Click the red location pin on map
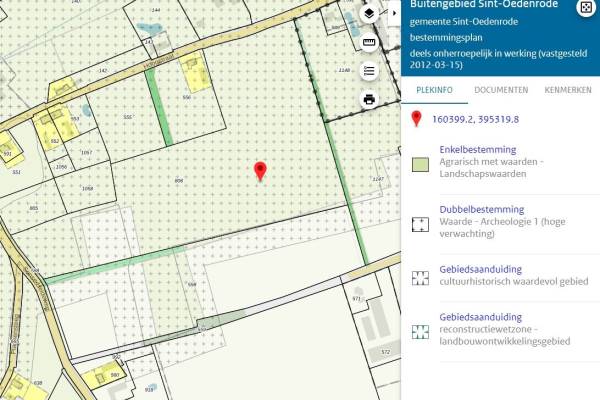Viewport: 600px width, 400px height. coord(260,171)
